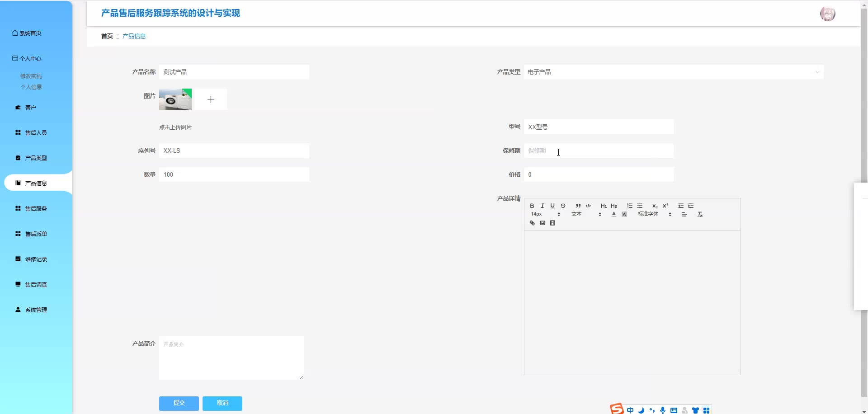Toggle bold formatting in product details editor
This screenshot has width=868, height=414.
point(532,206)
